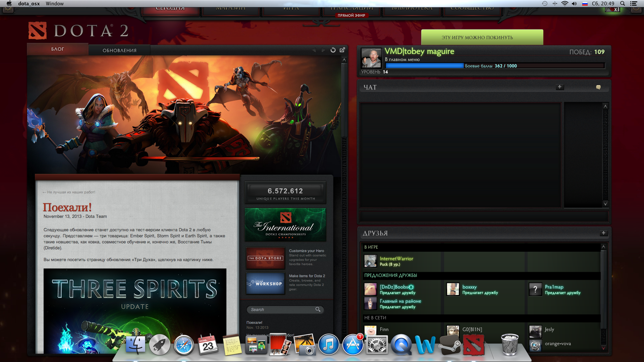Image resolution: width=644 pixels, height=362 pixels.
Task: Open Three Spirits Update image
Action: pos(135,311)
